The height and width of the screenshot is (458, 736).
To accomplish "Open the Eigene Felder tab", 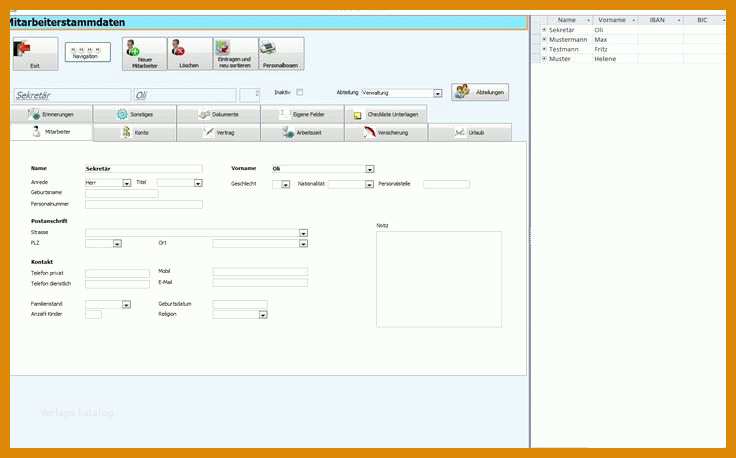I will [x=302, y=114].
